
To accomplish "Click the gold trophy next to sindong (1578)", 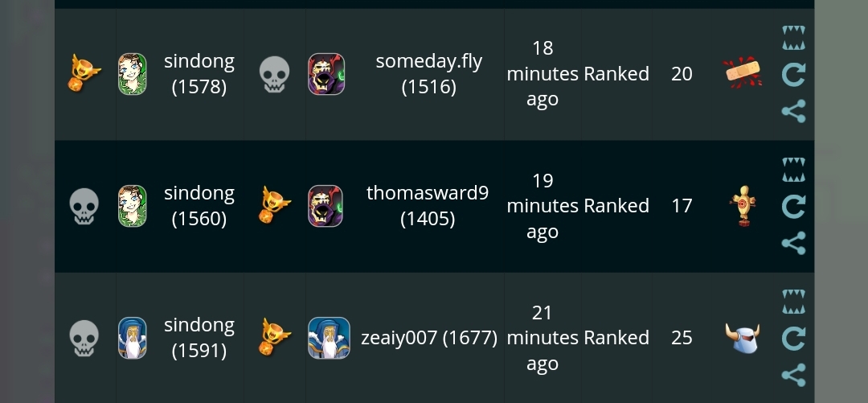I will [84, 72].
